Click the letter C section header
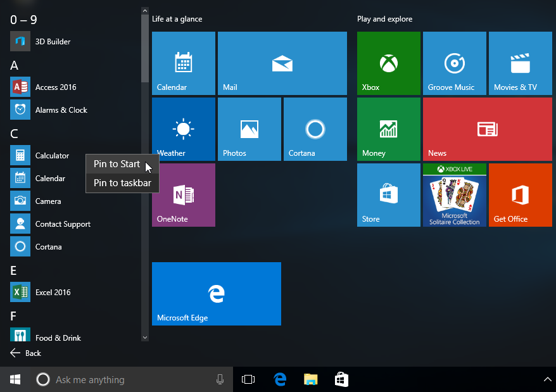This screenshot has width=556, height=392. [x=14, y=134]
